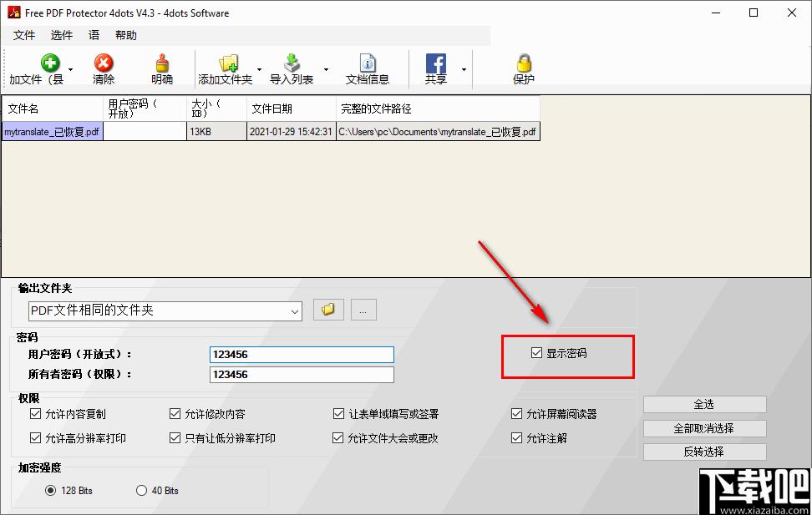Image resolution: width=812 pixels, height=515 pixels.
Task: Click the 所有者密码 owner password field
Action: click(x=302, y=375)
